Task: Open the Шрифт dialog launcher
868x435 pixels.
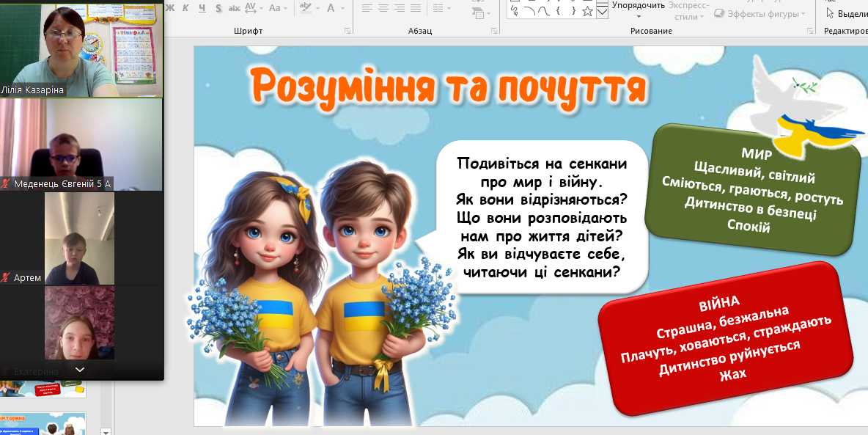Action: point(347,31)
